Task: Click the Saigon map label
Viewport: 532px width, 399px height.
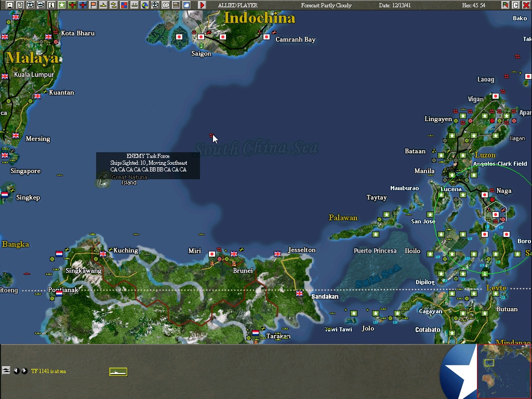Action: click(201, 54)
